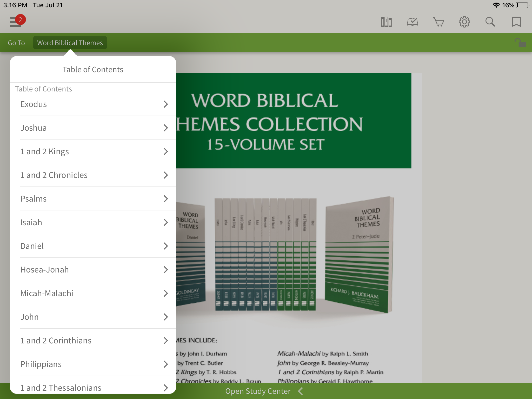This screenshot has height=399, width=532.
Task: Tap the Wi-Fi status icon
Action: coord(496,5)
